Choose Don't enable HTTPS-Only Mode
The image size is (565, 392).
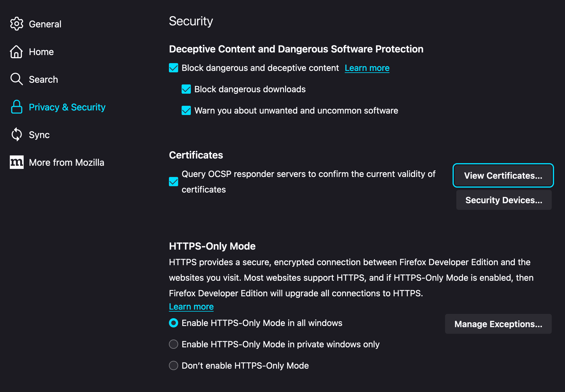click(174, 365)
